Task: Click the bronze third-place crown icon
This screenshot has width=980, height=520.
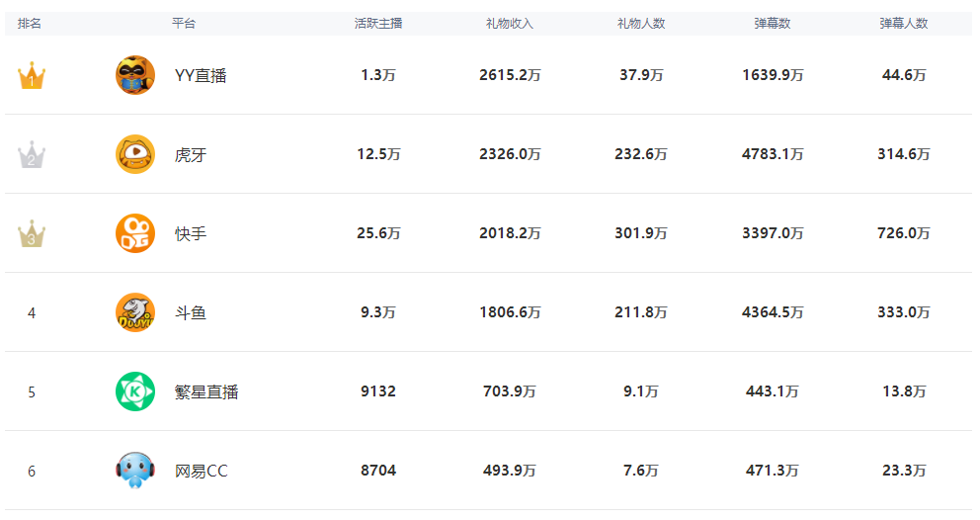Action: (x=32, y=234)
